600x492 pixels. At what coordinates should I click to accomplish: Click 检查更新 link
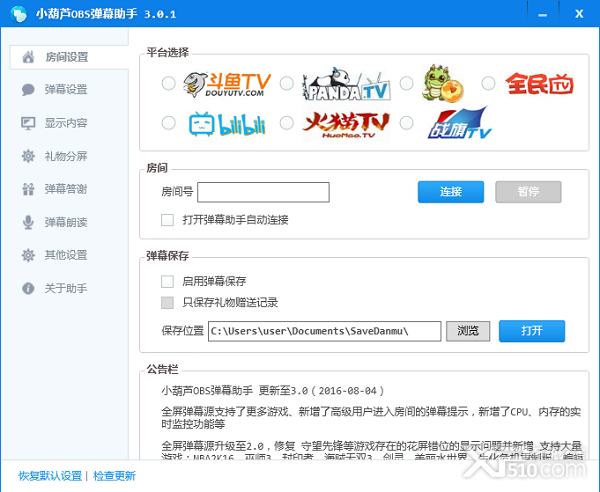(114, 476)
